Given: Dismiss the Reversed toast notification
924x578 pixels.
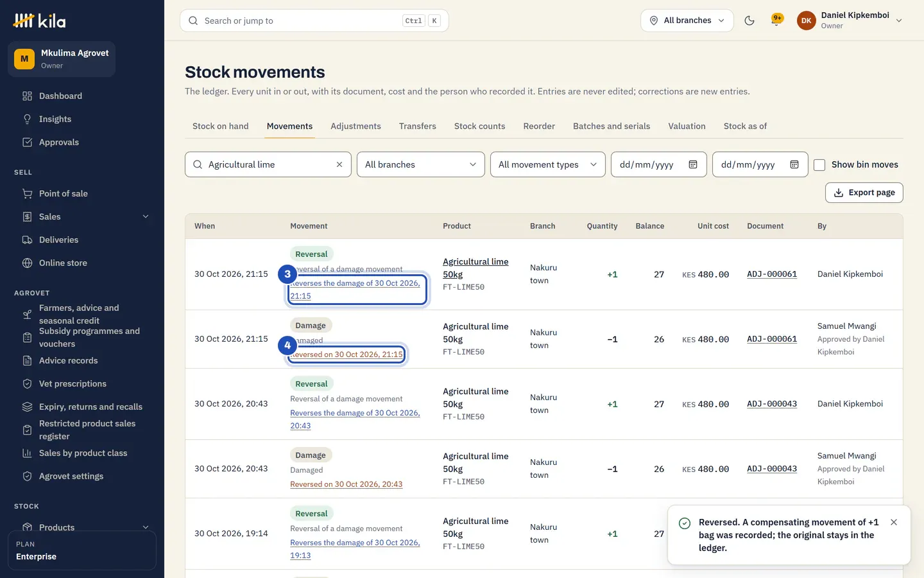Looking at the screenshot, I should click(x=894, y=522).
